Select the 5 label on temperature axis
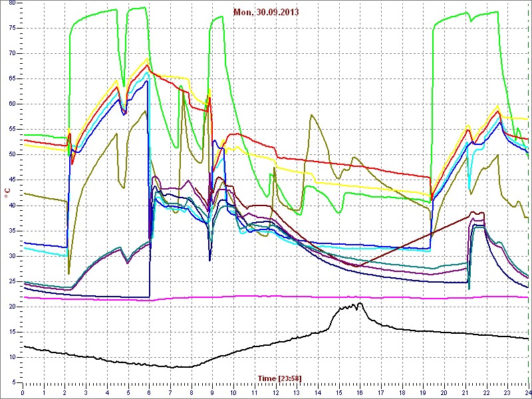532x399 pixels. click(13, 383)
